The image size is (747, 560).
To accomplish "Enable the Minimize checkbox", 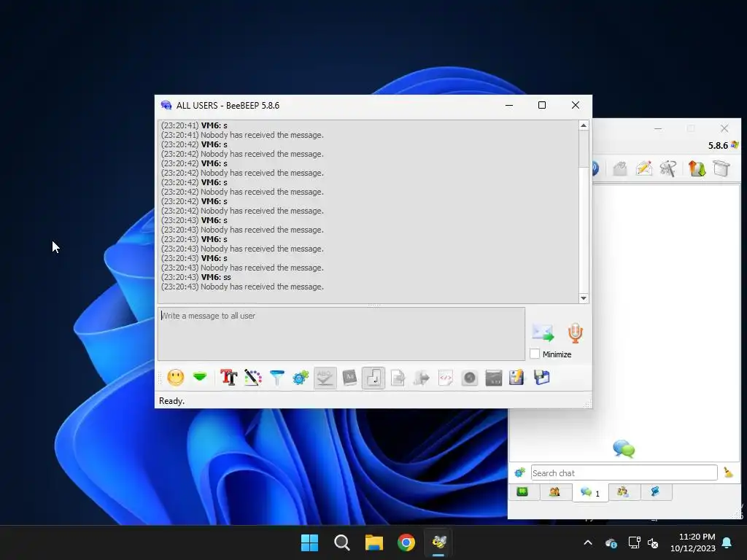I will click(535, 354).
